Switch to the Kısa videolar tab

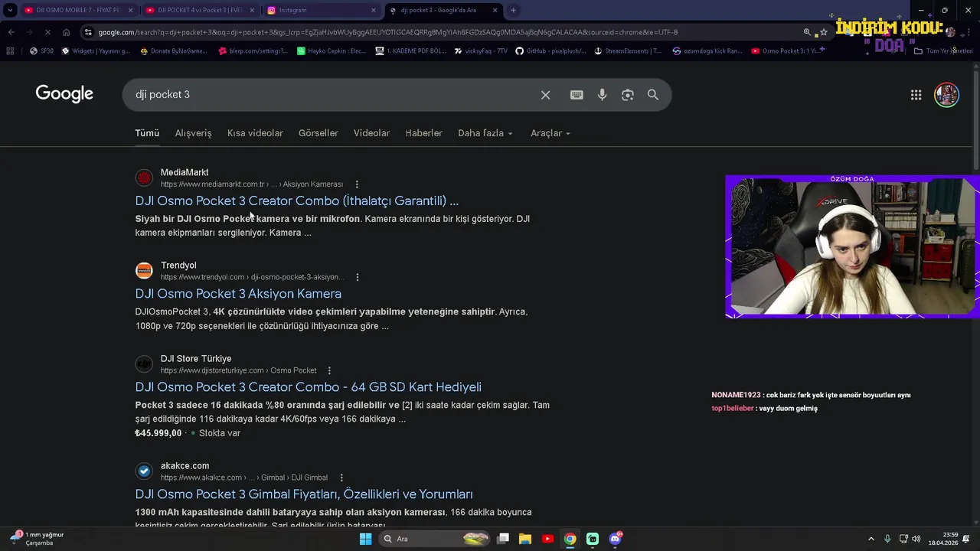click(x=255, y=133)
